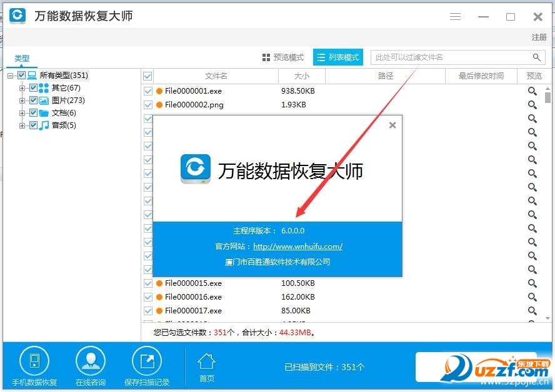Click the computer icon beside 所有类型
The image size is (555, 392).
[x=32, y=76]
